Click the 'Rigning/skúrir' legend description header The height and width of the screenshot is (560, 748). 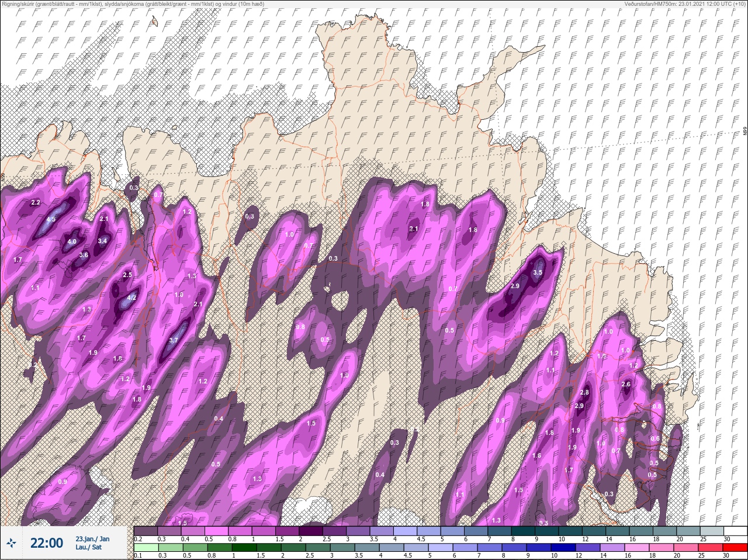pyautogui.click(x=133, y=4)
